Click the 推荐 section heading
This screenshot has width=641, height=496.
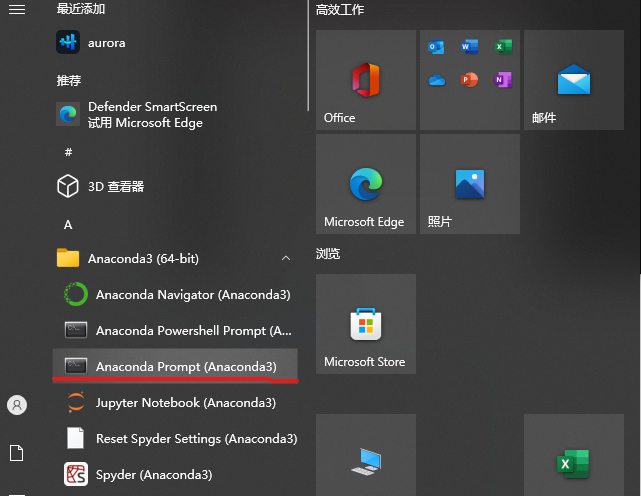[x=69, y=80]
